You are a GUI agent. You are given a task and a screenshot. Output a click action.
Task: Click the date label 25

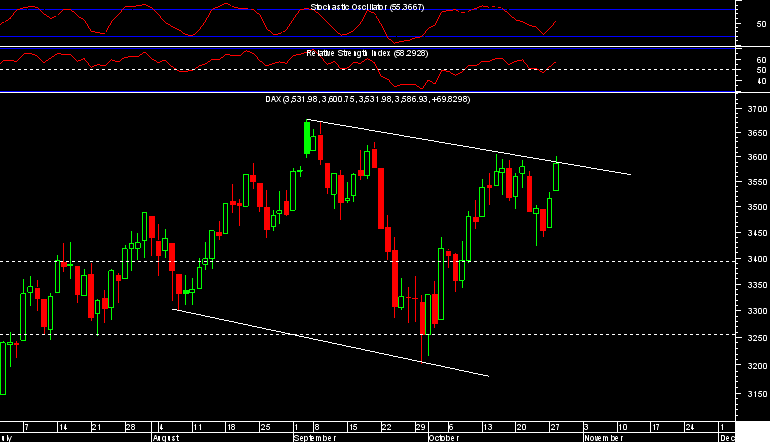(x=265, y=427)
